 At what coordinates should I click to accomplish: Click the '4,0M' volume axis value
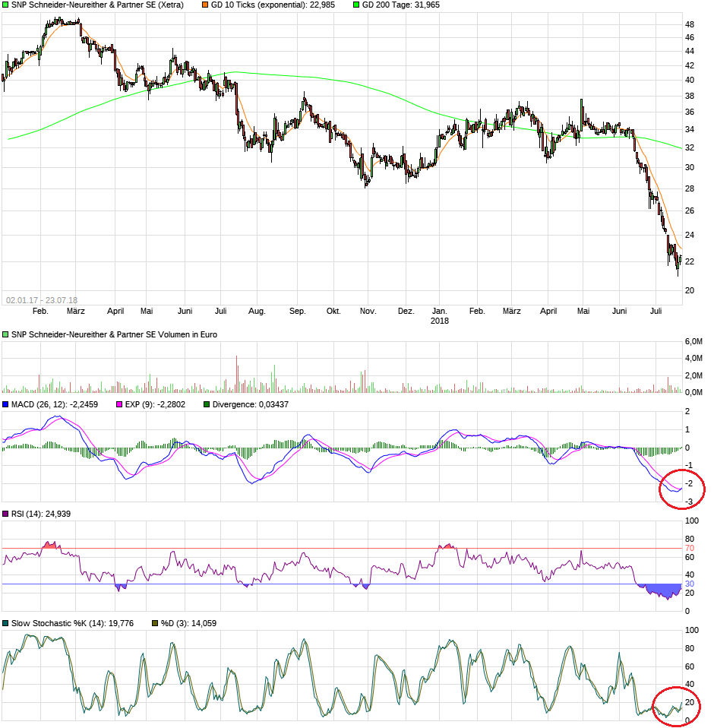tap(693, 359)
